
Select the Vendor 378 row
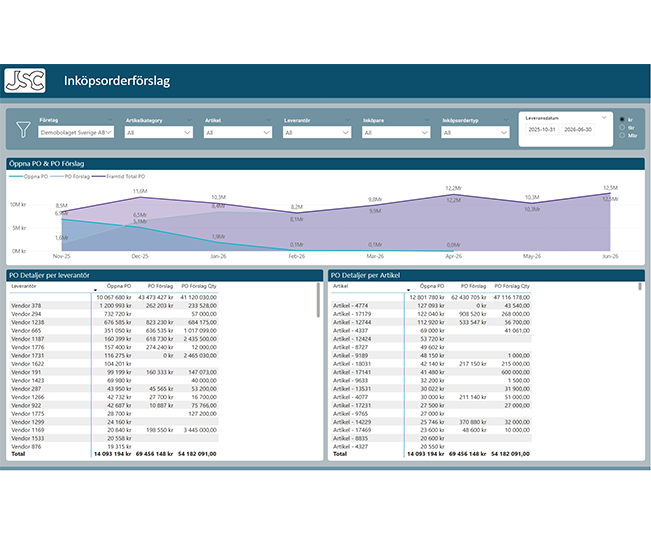[x=114, y=305]
